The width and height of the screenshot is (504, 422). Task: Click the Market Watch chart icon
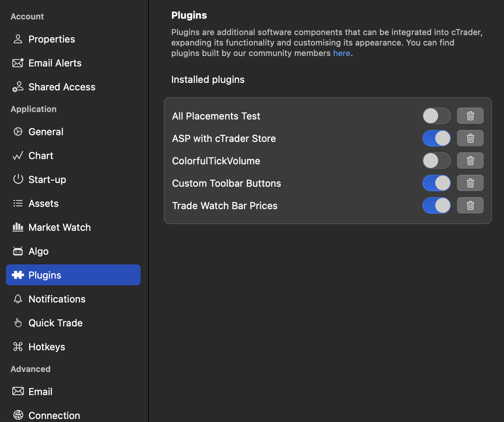pos(18,227)
